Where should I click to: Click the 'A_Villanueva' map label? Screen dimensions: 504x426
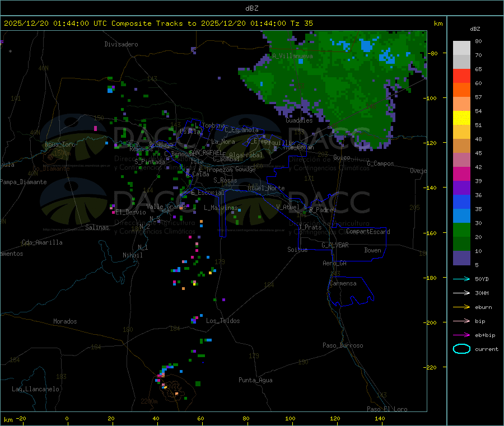[292, 56]
